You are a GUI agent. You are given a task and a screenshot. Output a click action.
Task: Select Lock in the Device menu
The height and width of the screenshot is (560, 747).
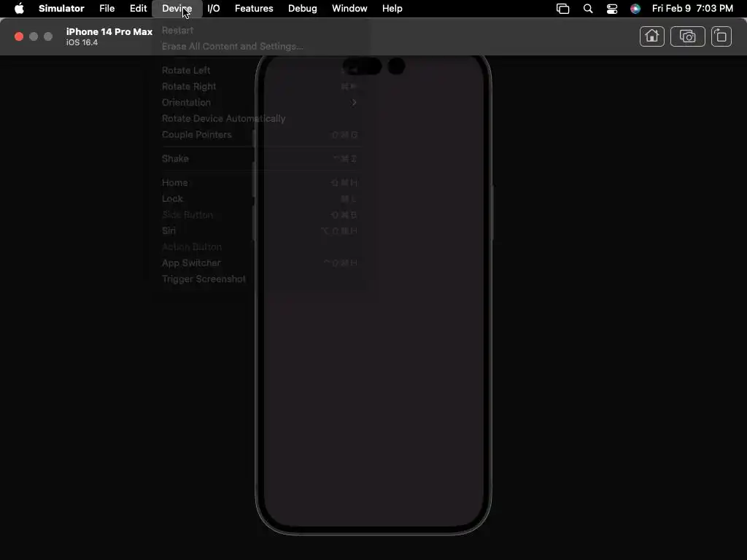tap(260, 198)
